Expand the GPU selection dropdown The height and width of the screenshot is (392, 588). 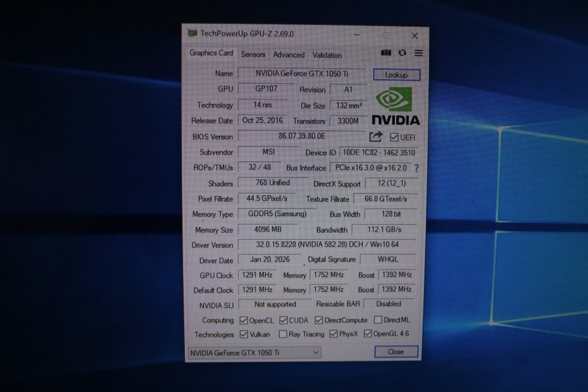pos(316,352)
